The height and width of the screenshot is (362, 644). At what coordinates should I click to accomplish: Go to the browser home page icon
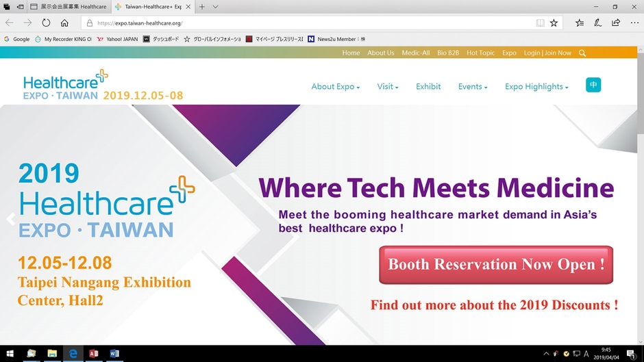pyautogui.click(x=64, y=23)
